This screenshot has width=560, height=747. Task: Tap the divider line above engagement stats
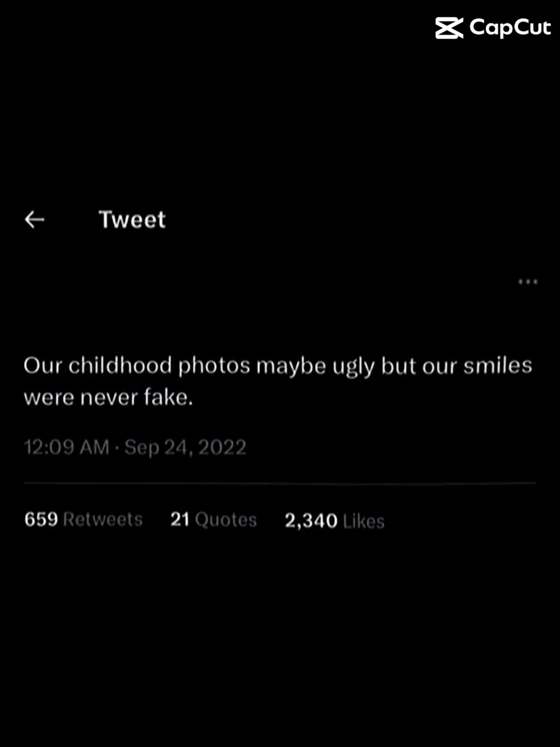click(279, 483)
